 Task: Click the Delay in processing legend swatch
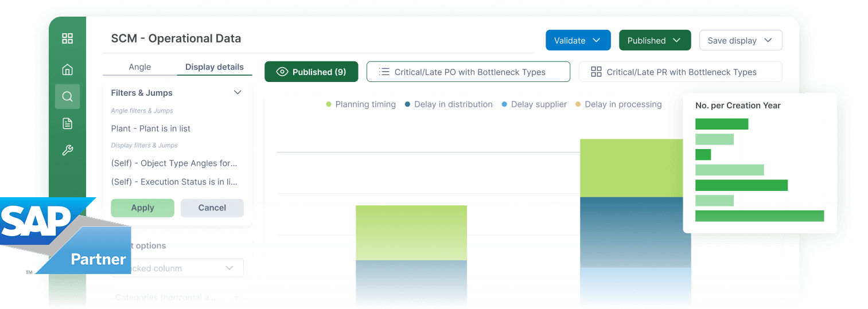(x=578, y=104)
